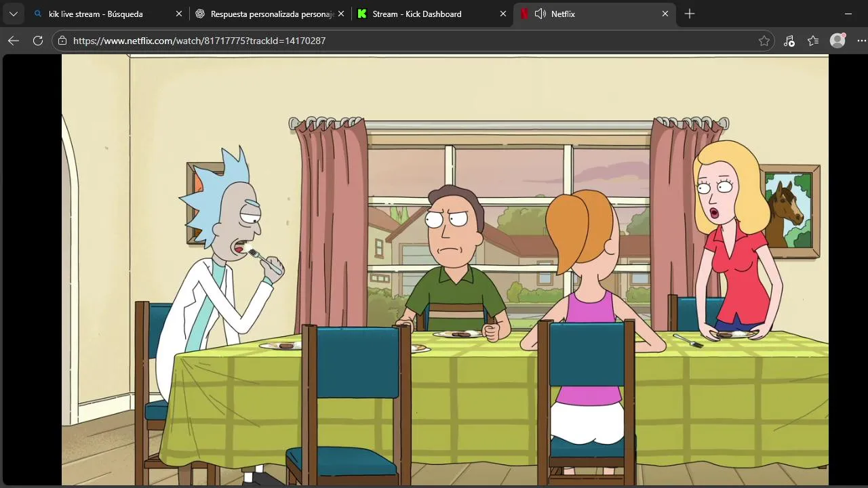Open the browser profile avatar

click(x=838, y=41)
